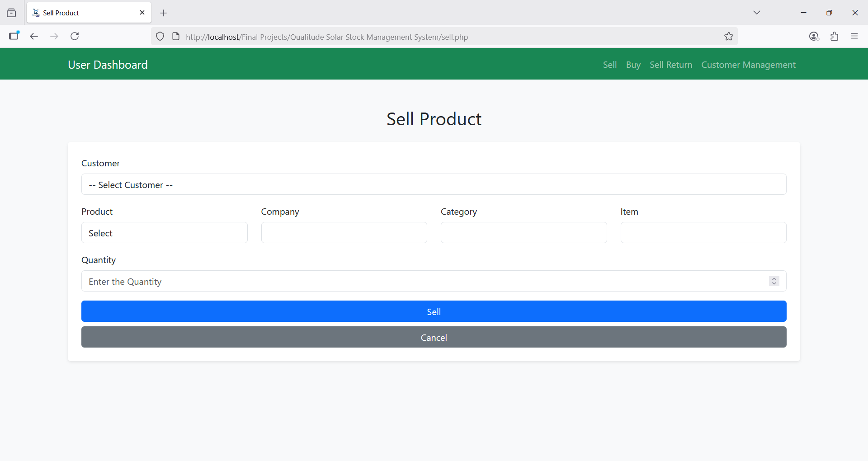
Task: Click the Quantity spinner arrows
Action: [774, 281]
